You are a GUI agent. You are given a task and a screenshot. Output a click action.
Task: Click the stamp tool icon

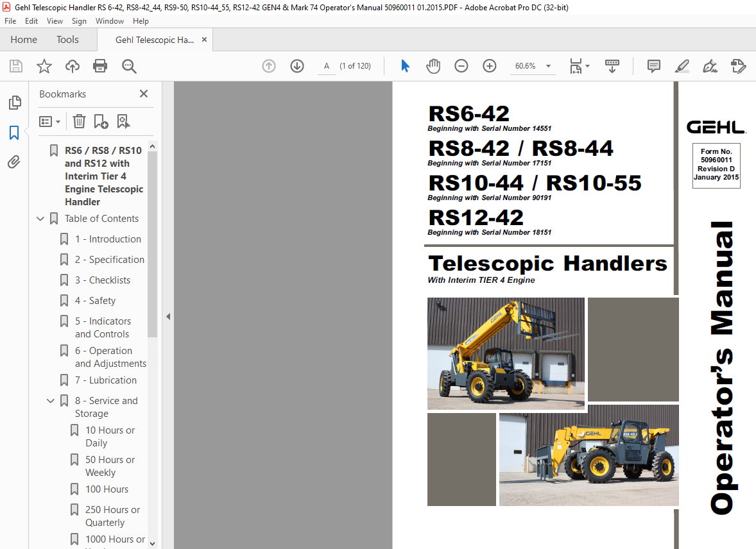point(738,66)
